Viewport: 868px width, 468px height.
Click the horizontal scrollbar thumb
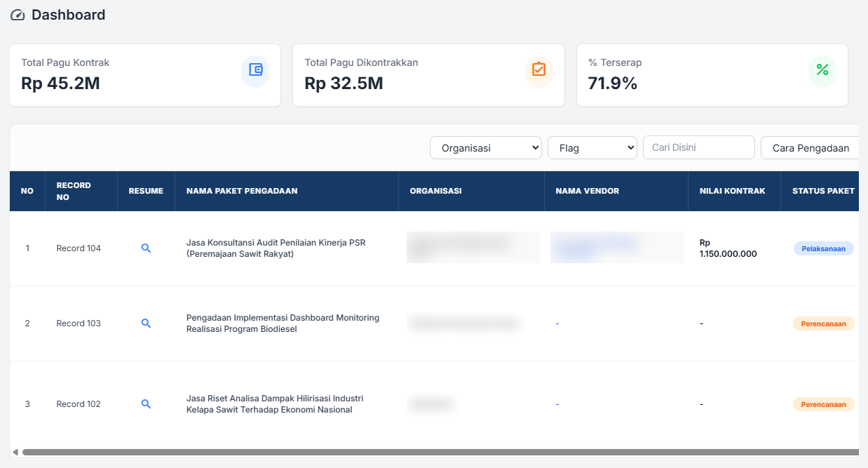coord(440,453)
